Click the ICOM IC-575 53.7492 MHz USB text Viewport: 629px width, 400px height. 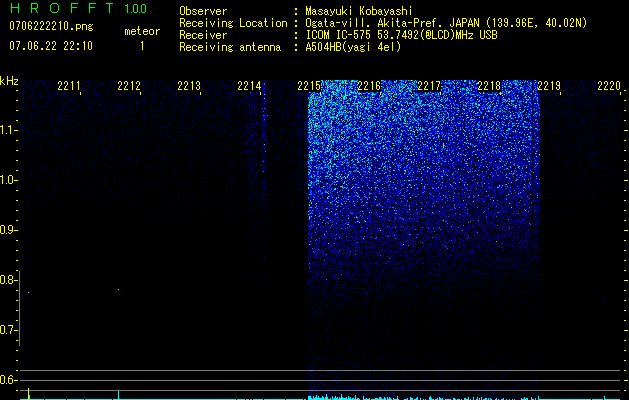[402, 35]
